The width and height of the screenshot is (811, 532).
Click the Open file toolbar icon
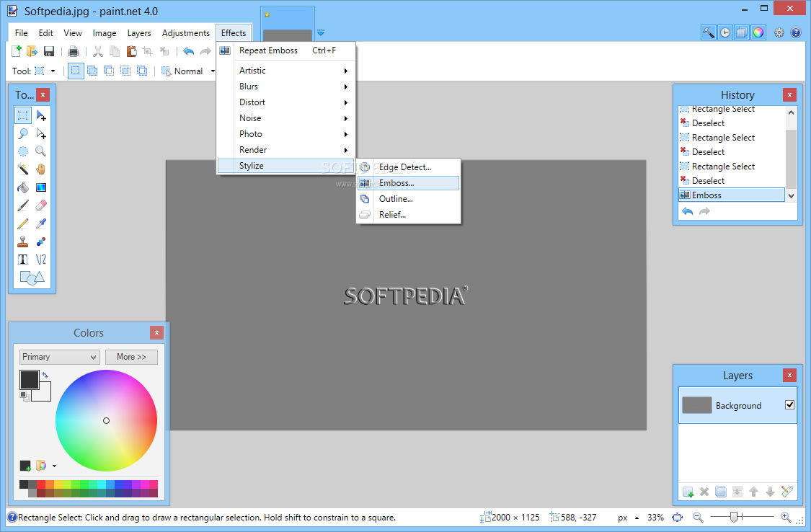32,50
